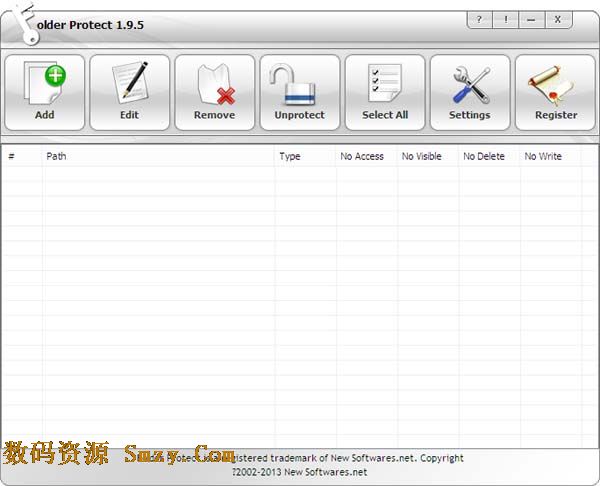Click the Unprotect padlock button
Viewport: 600px width, 486px height.
(300, 93)
